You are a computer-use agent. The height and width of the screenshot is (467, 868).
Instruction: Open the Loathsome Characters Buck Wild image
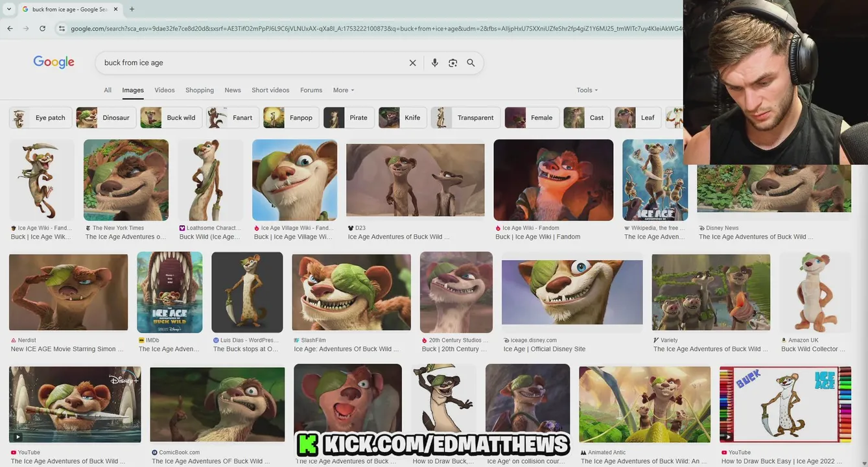(211, 180)
